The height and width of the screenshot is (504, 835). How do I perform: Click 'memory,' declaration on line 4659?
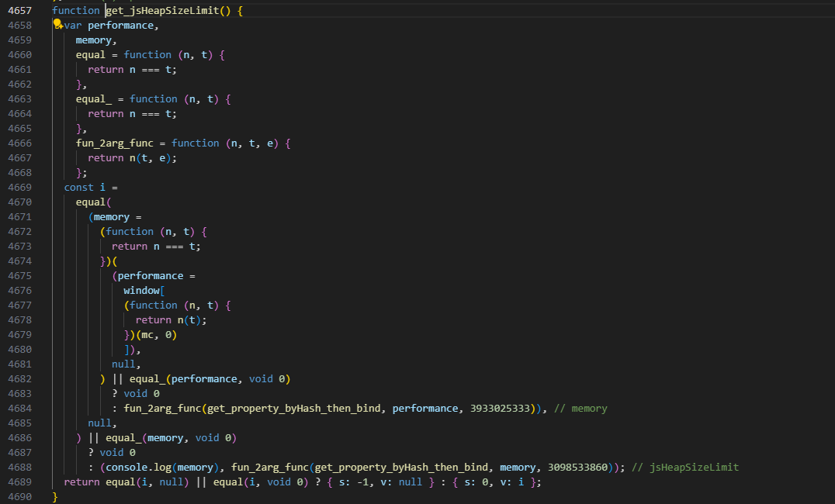coord(96,40)
